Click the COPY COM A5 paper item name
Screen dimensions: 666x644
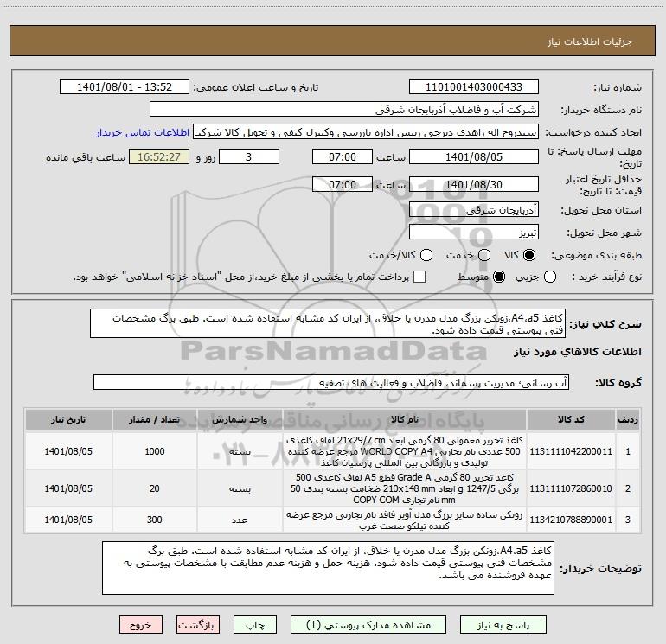[x=405, y=488]
